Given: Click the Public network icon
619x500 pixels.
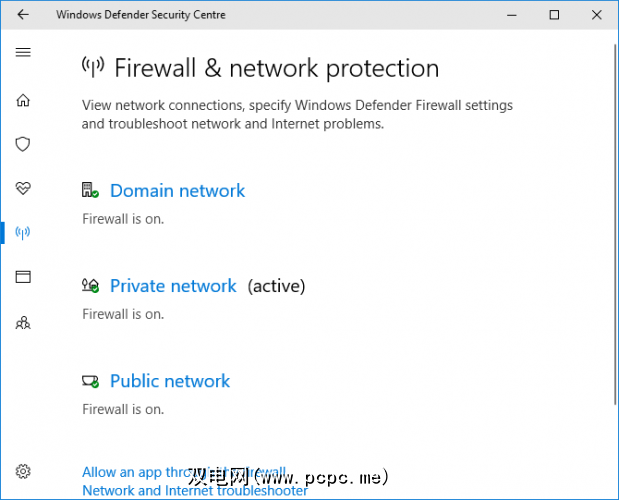Looking at the screenshot, I should (x=90, y=381).
